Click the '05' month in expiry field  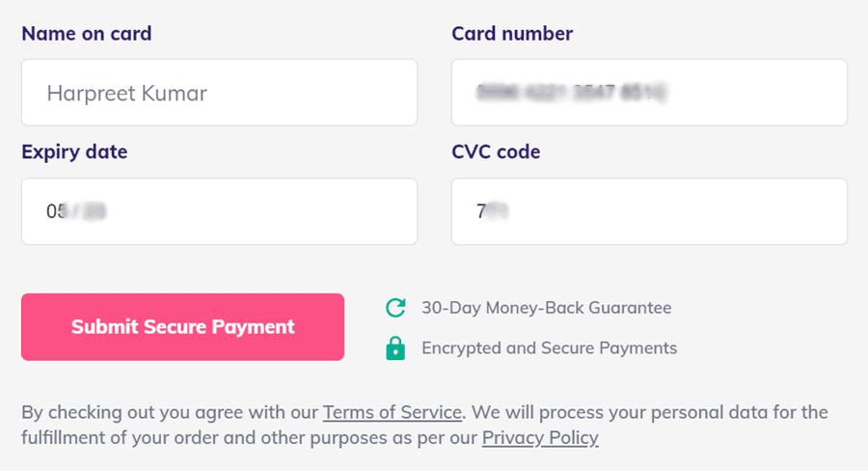[57, 211]
